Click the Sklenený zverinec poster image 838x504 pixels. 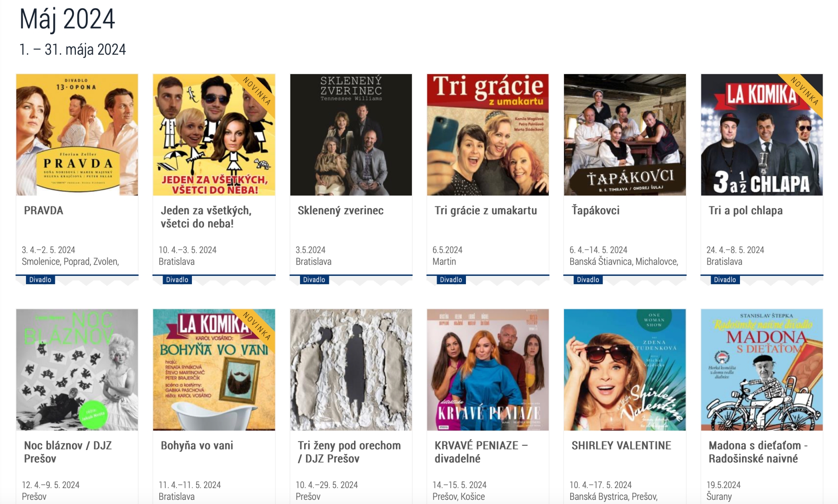pos(351,135)
